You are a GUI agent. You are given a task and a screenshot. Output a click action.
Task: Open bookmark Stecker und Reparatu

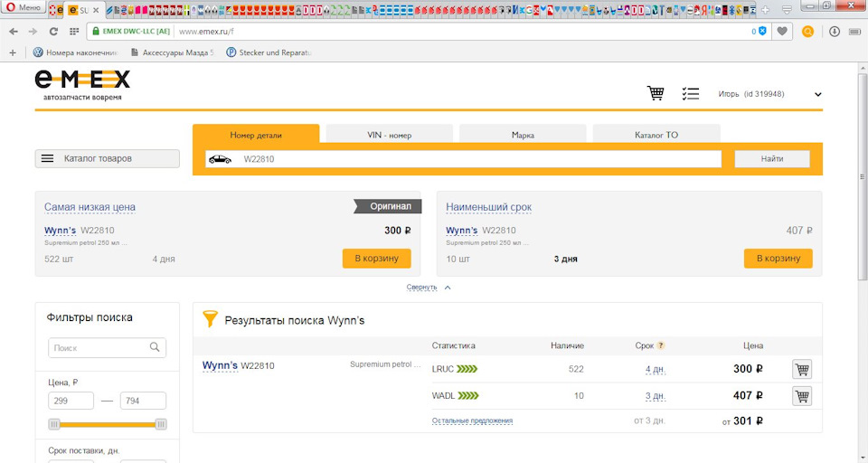269,52
